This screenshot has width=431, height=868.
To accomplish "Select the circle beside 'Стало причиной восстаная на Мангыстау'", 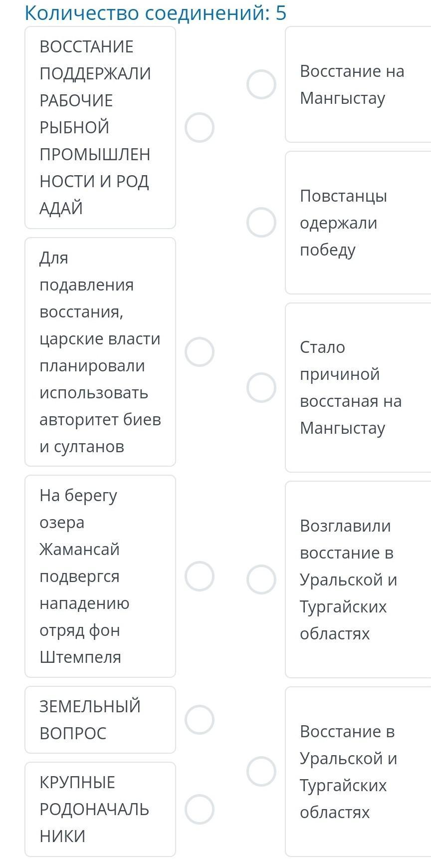I will pos(261,387).
